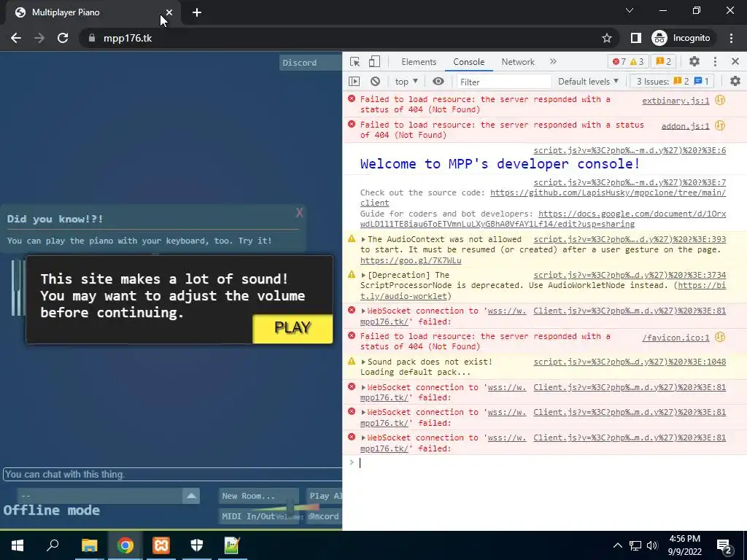Open the goo.gl/7K7WLu link

[411, 260]
